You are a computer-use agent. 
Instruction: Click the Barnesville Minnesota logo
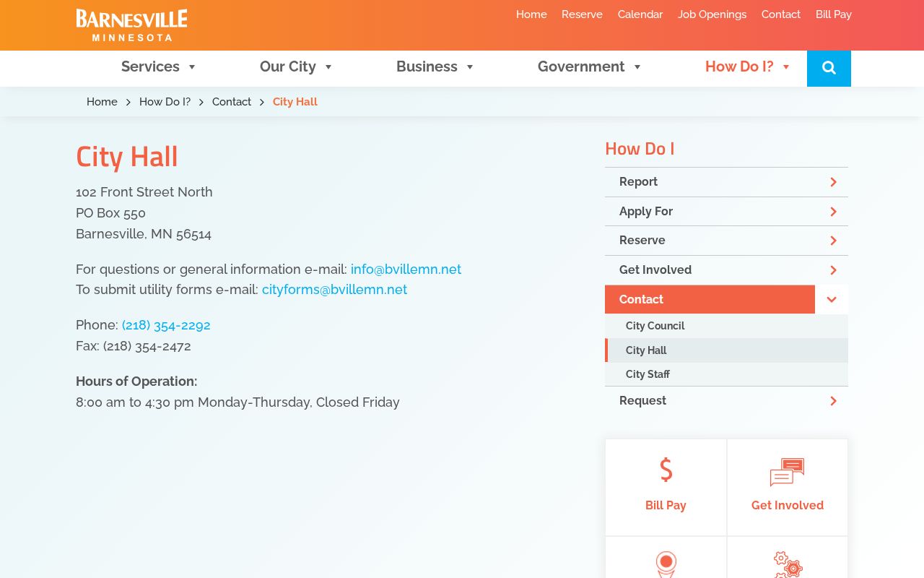pyautogui.click(x=131, y=25)
